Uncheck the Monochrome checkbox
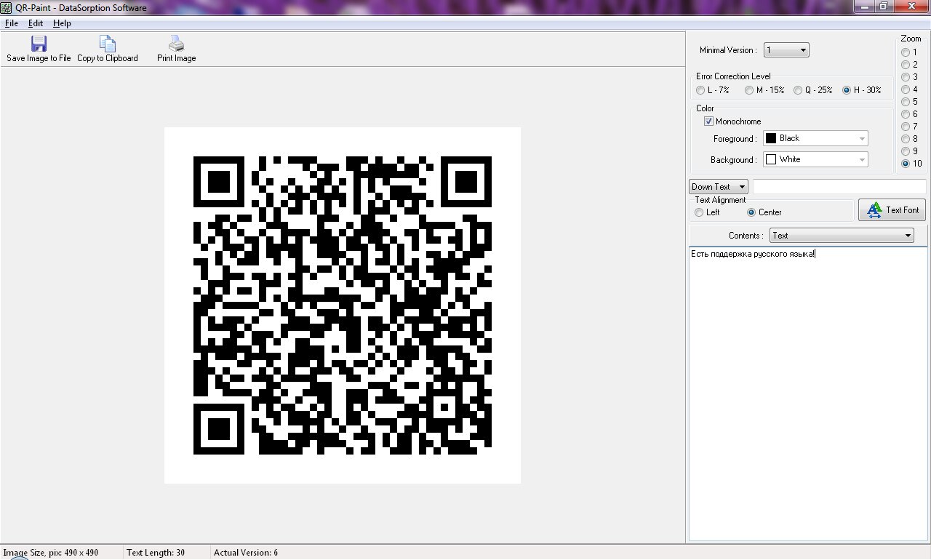Image resolution: width=931 pixels, height=560 pixels. pos(708,121)
